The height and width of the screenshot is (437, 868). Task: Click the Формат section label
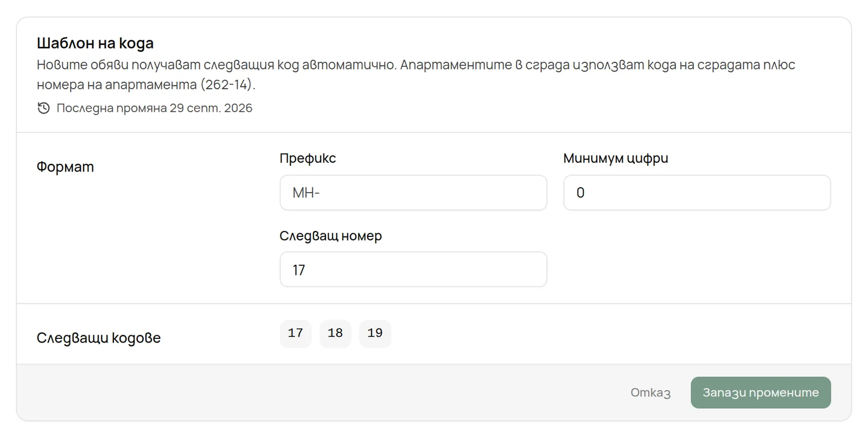coord(65,167)
